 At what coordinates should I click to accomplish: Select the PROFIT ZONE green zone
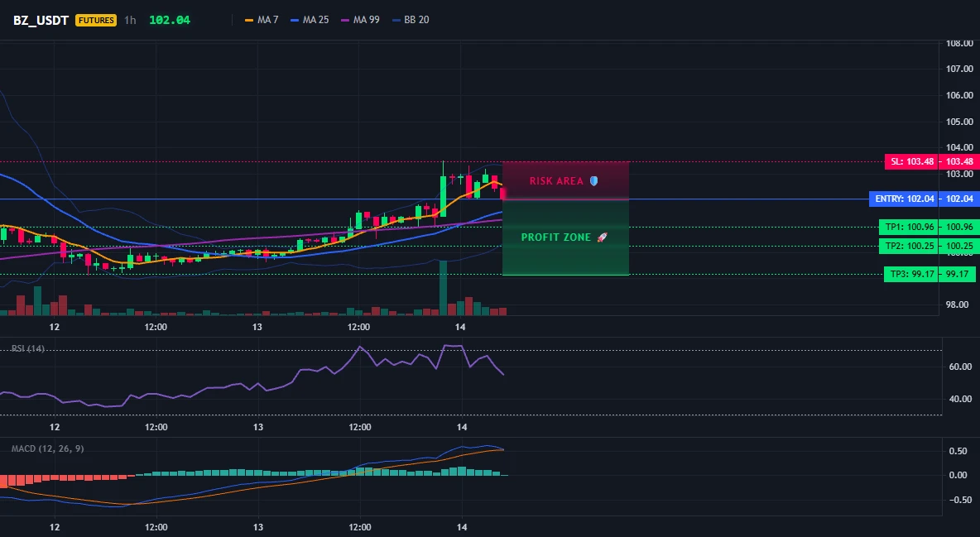(565, 237)
